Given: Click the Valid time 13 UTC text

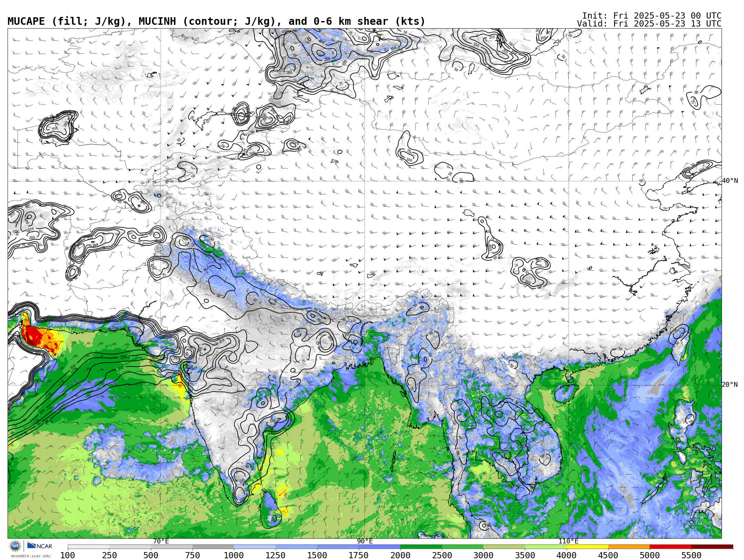Looking at the screenshot, I should tap(649, 24).
